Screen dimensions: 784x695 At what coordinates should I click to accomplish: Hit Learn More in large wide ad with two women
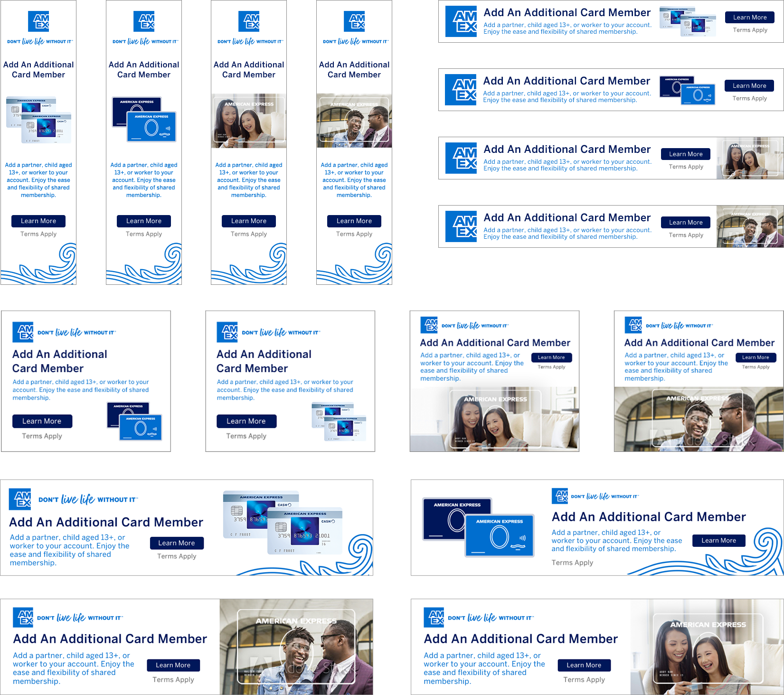[x=584, y=666]
